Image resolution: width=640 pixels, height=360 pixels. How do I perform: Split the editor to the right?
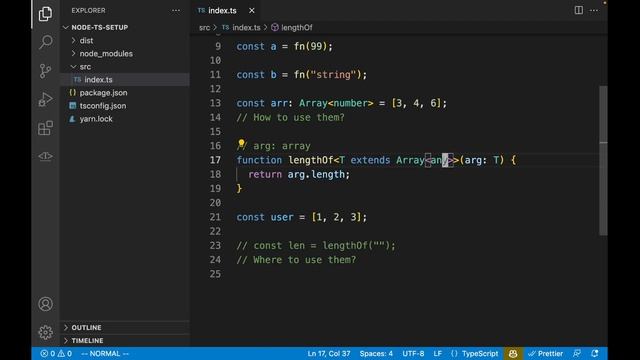579,10
